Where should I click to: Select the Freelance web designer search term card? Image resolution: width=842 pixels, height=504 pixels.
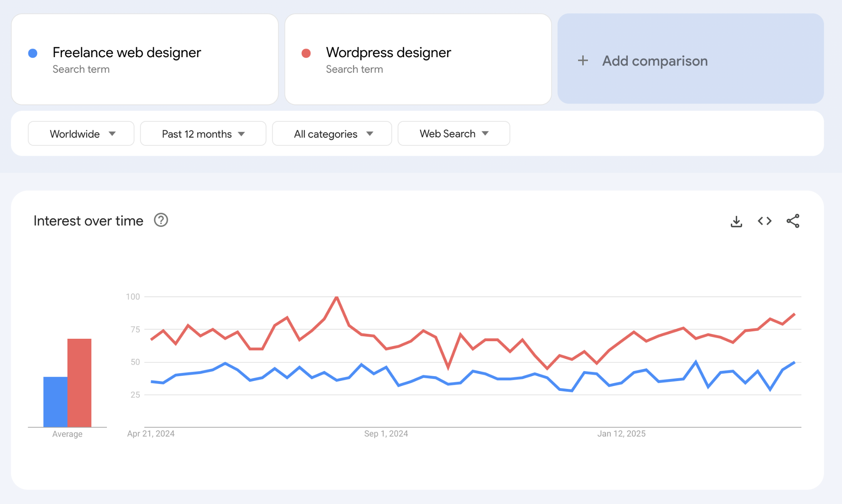[145, 59]
